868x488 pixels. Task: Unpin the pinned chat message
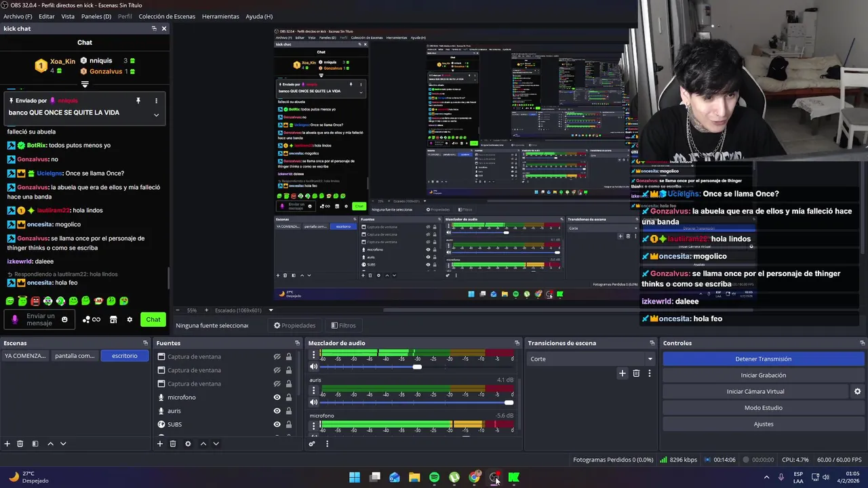[138, 100]
